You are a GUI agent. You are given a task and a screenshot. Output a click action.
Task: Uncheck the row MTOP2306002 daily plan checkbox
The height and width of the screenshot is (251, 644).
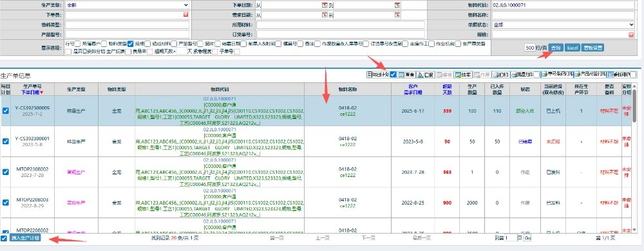(6, 172)
